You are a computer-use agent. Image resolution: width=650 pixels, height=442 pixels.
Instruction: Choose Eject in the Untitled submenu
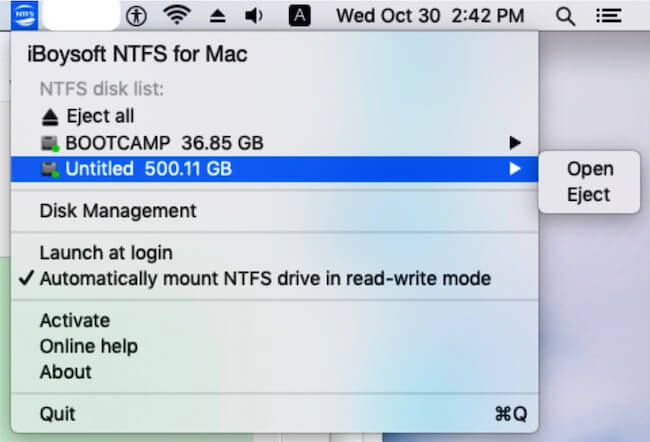590,195
